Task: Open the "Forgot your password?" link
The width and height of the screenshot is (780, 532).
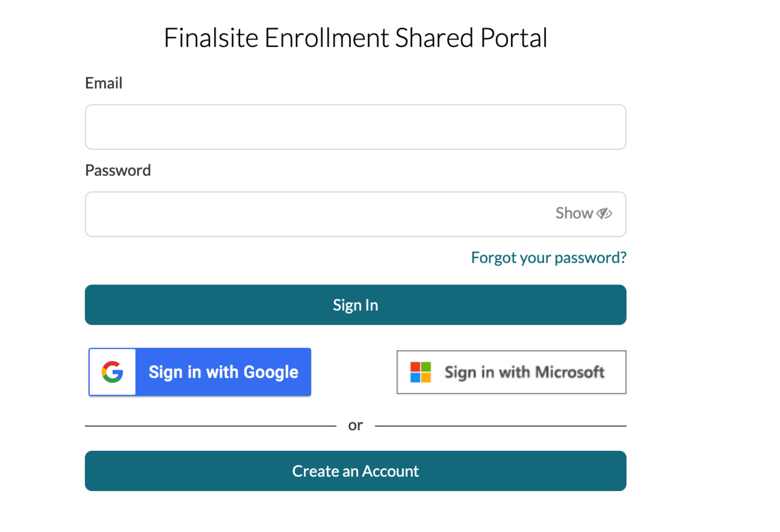Action: [x=548, y=258]
